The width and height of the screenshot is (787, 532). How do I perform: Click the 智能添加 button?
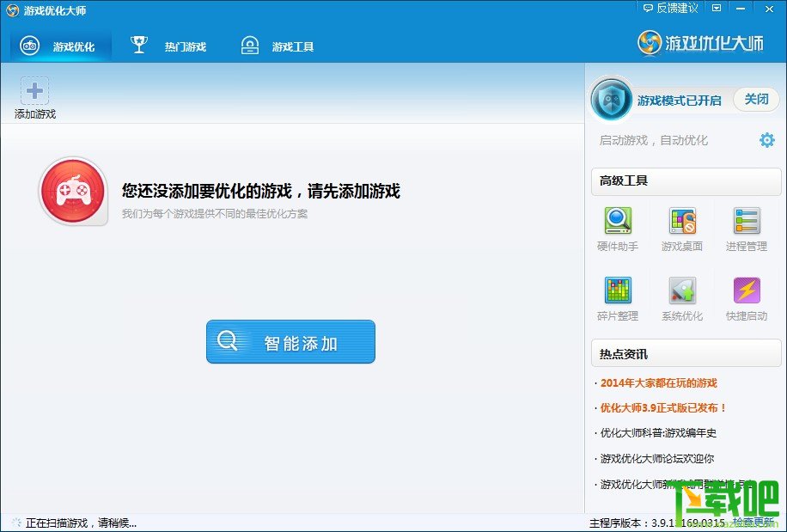click(x=290, y=342)
